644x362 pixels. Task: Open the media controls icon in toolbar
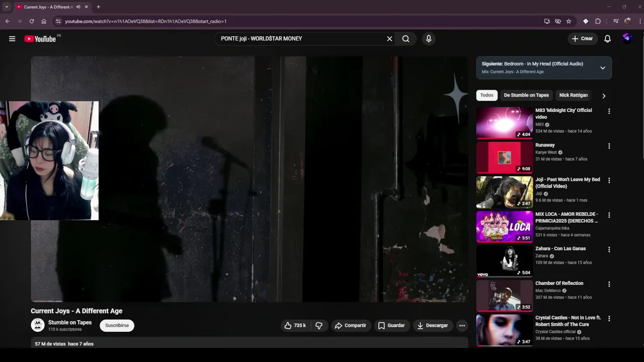click(616, 21)
